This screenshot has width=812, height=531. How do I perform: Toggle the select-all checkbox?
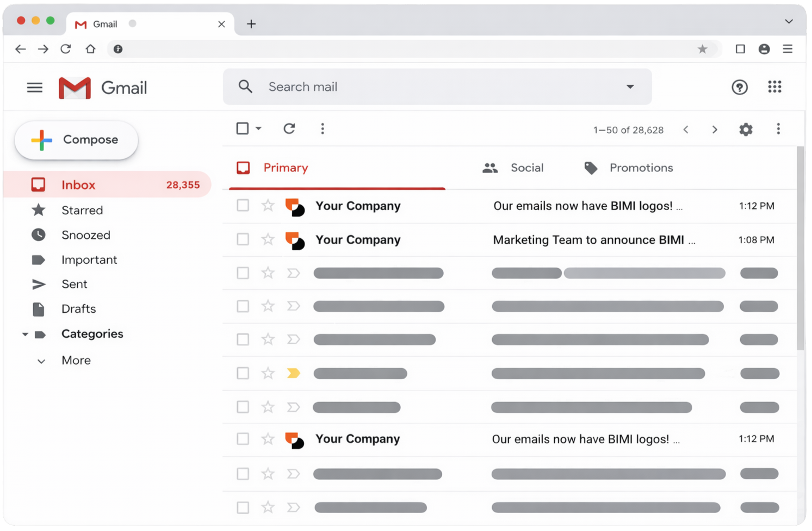click(243, 128)
